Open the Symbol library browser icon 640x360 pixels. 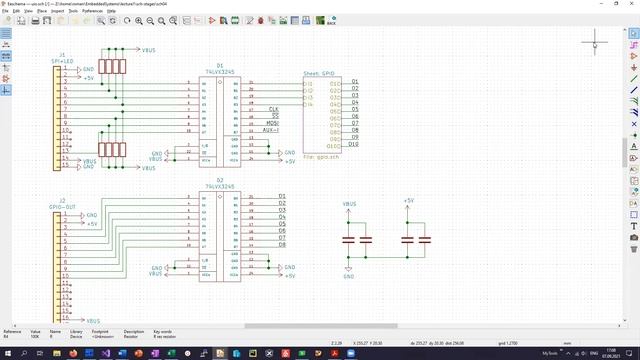coord(223,20)
